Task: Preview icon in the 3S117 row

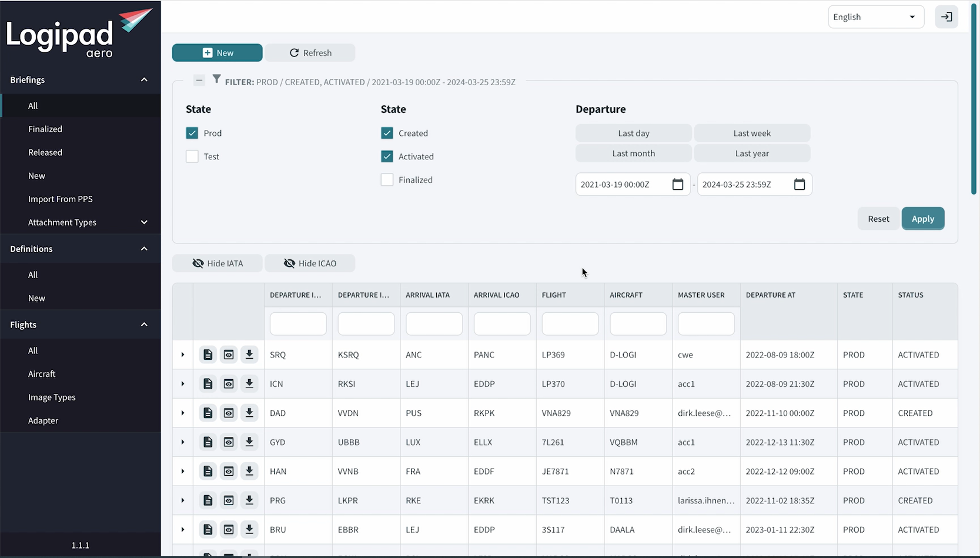Action: [229, 530]
